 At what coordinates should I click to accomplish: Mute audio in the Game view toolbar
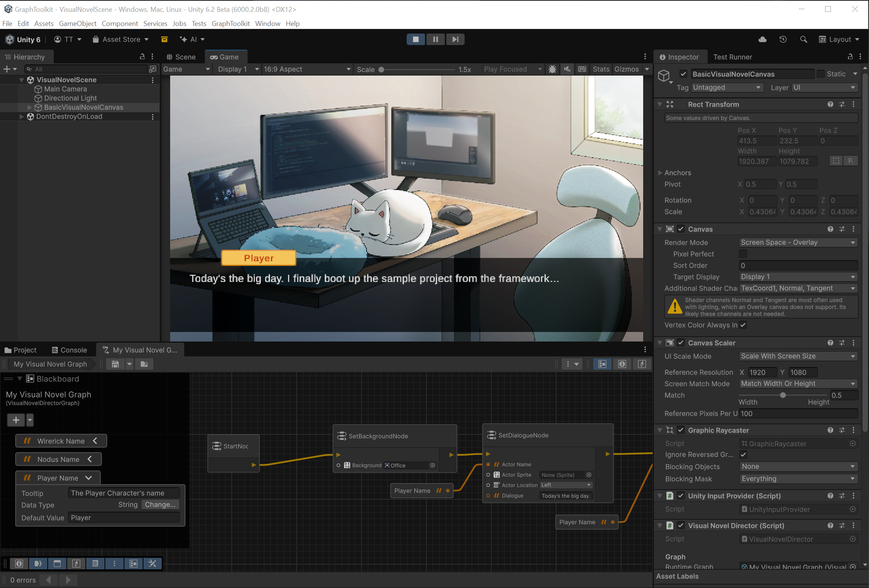click(567, 69)
